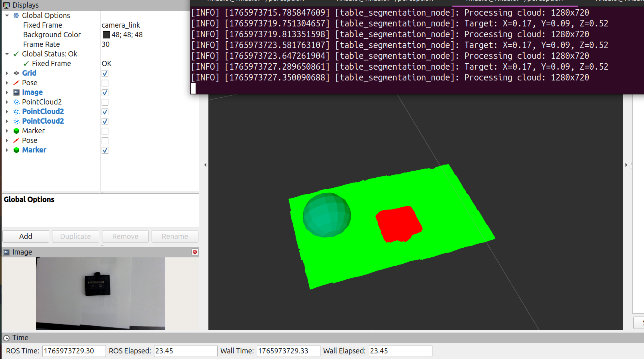This screenshot has width=644, height=359.
Task: Click the Displays panel monitor icon
Action: [x=6, y=5]
